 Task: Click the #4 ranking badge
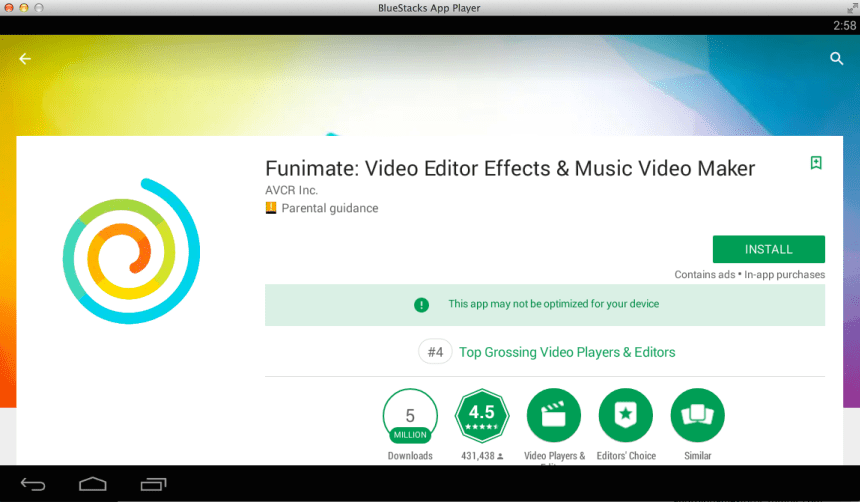point(435,352)
